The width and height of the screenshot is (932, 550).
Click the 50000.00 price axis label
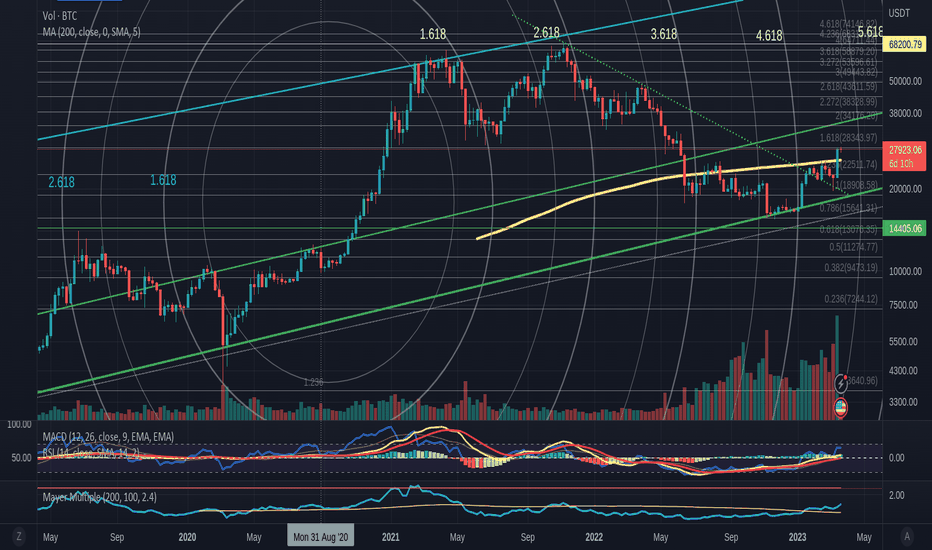(x=905, y=81)
